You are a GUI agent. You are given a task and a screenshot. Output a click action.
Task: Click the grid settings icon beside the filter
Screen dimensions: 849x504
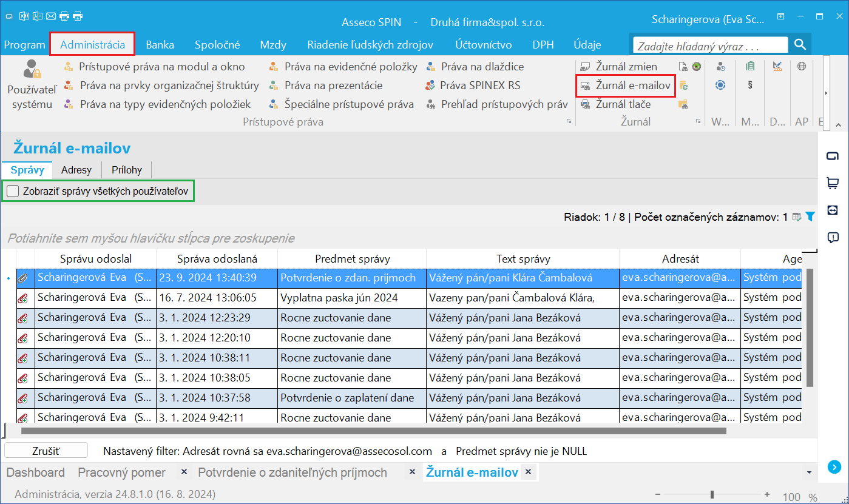pyautogui.click(x=797, y=217)
